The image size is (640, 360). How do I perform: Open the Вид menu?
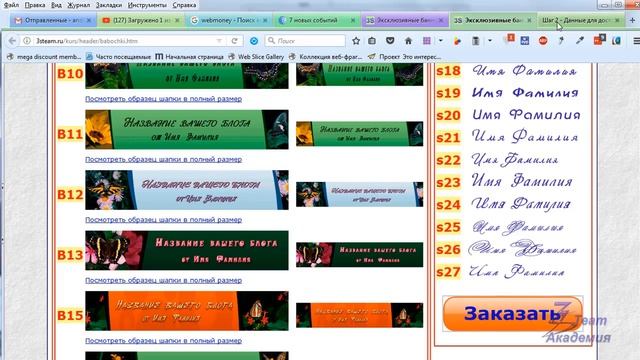[56, 5]
